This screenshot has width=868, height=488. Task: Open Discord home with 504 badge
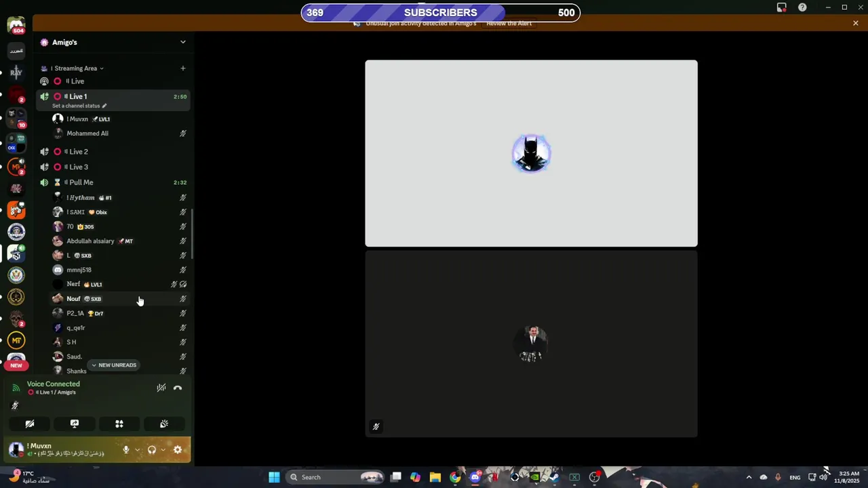pos(16,26)
